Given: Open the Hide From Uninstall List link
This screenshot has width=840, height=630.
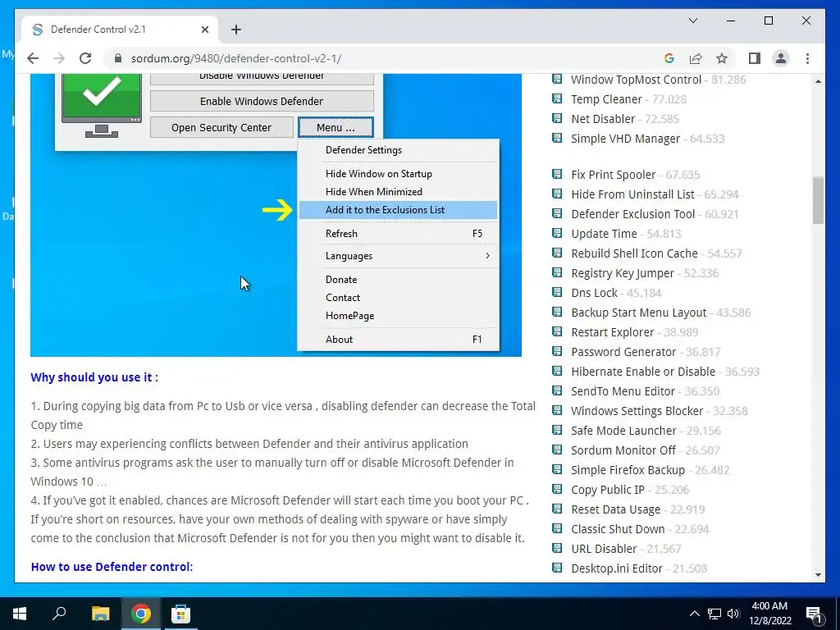Looking at the screenshot, I should 632,194.
